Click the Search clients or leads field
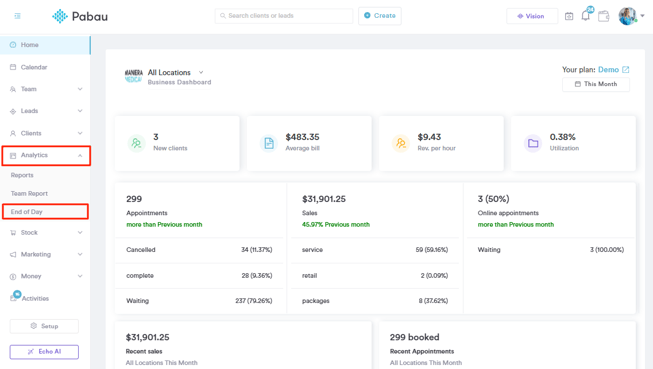The image size is (653, 369). [x=284, y=16]
